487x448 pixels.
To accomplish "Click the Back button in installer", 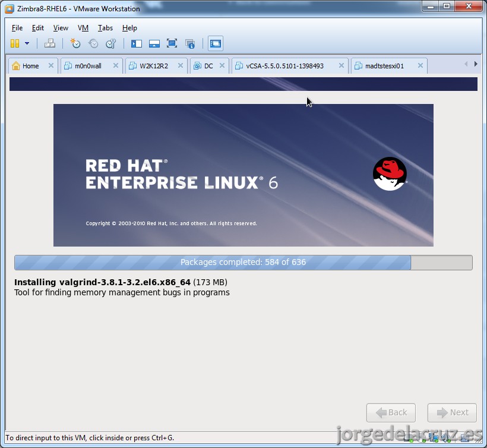I will (x=391, y=412).
